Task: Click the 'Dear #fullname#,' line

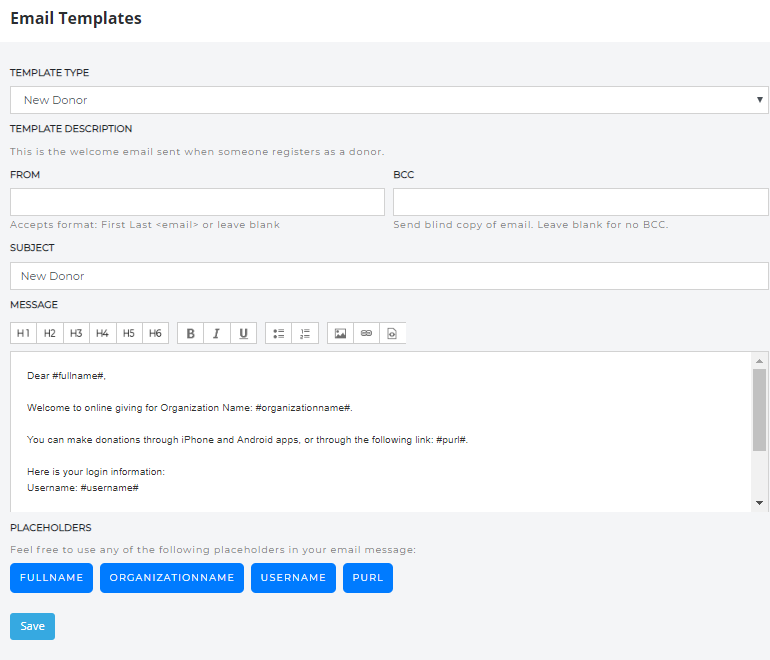Action: click(66, 376)
